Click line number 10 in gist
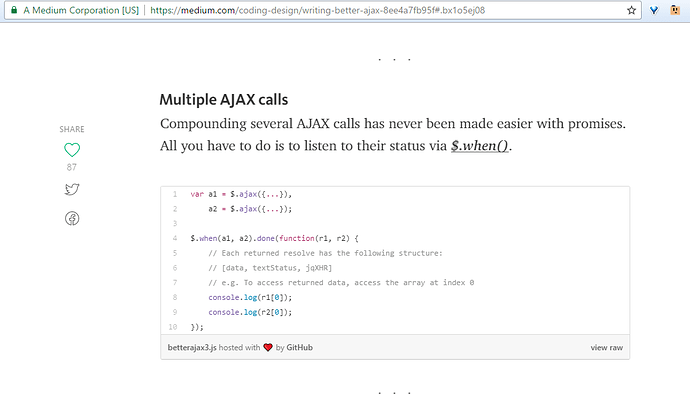 tap(173, 327)
